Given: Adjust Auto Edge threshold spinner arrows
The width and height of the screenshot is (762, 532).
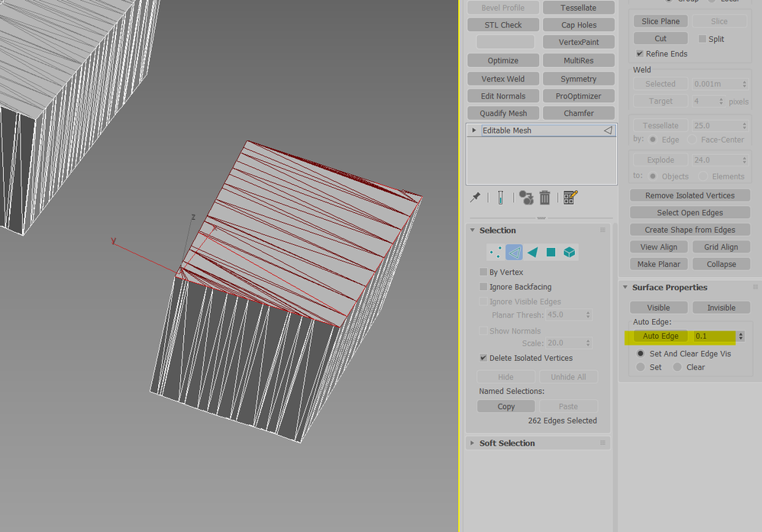Looking at the screenshot, I should tap(741, 336).
